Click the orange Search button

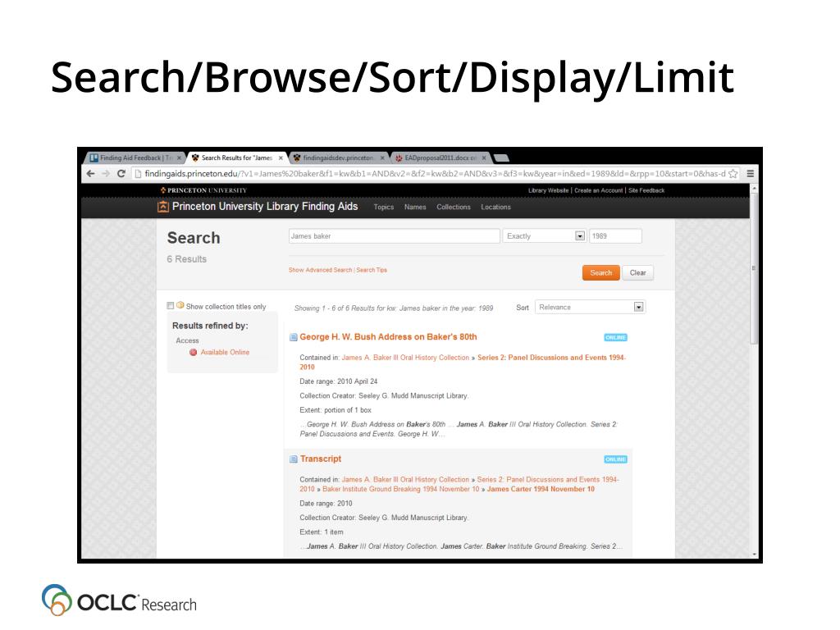pyautogui.click(x=601, y=272)
